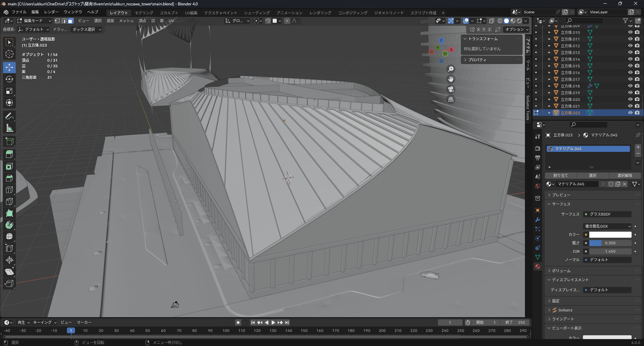The width and height of the screenshot is (644, 346).
Task: Open the 編集モード mode dropdown
Action: coord(34,21)
